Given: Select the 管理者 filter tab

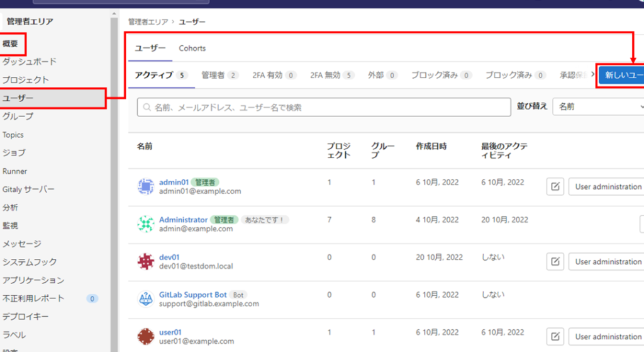Looking at the screenshot, I should pyautogui.click(x=219, y=75).
